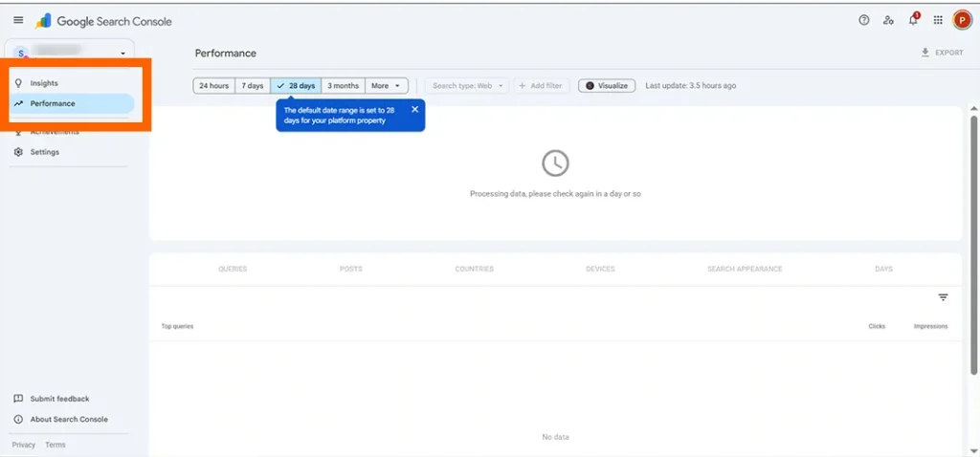The image size is (980, 457).
Task: Open About Search Console
Action: point(69,420)
